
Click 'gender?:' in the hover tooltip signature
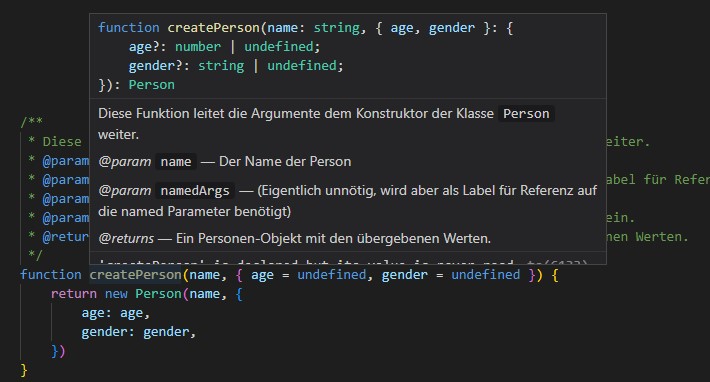159,66
